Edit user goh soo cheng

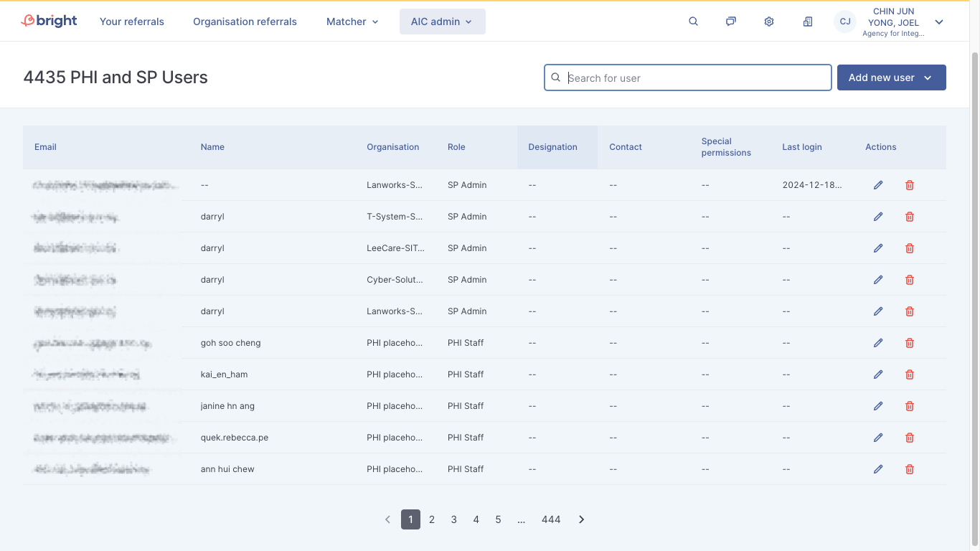coord(878,343)
